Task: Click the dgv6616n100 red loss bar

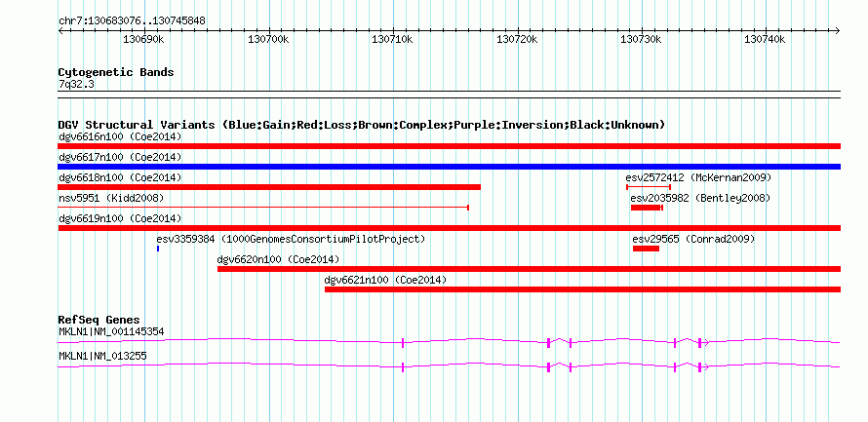Action: [x=449, y=146]
